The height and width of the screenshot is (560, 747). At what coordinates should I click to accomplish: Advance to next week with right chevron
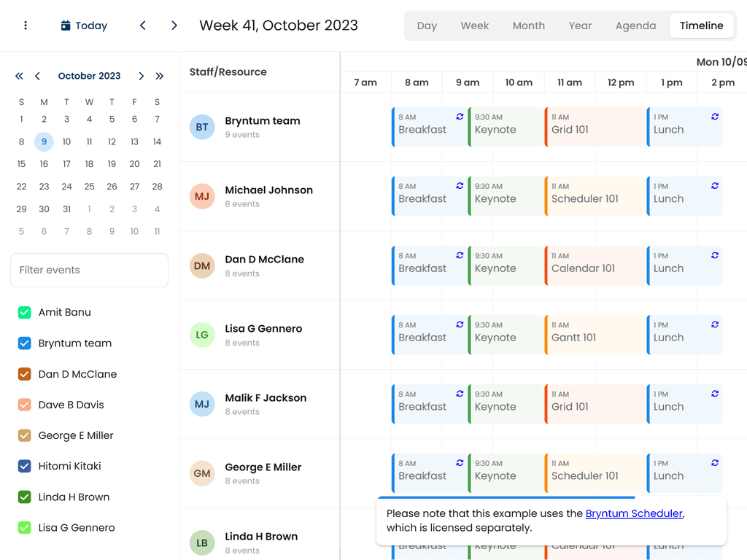pyautogui.click(x=174, y=25)
